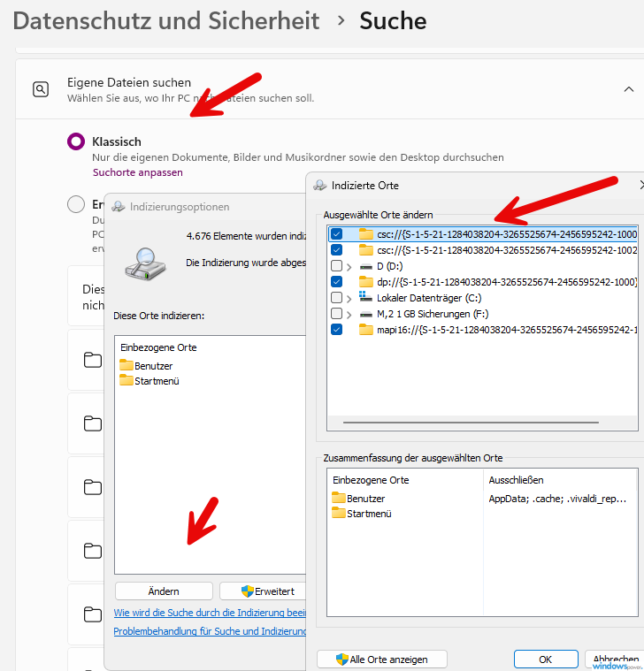
Task: Open the Suchorte anpassen link
Action: tap(138, 172)
